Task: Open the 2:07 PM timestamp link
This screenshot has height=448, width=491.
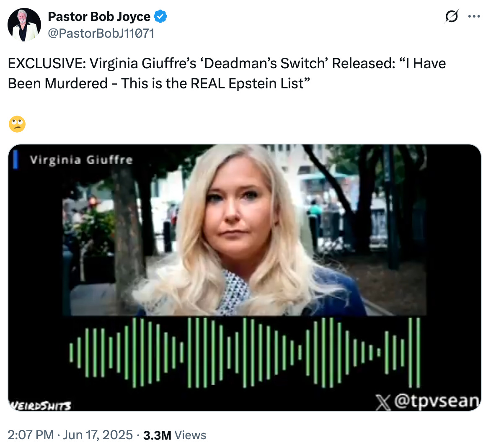Action: [31, 435]
